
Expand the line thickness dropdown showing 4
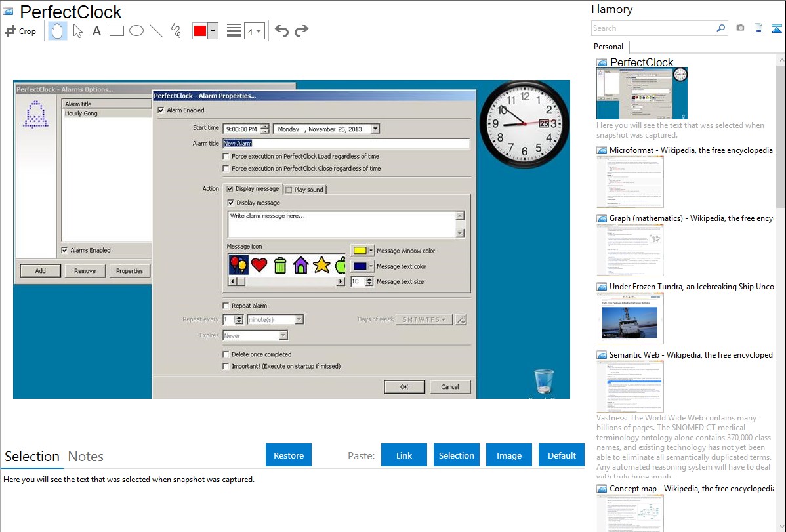259,31
